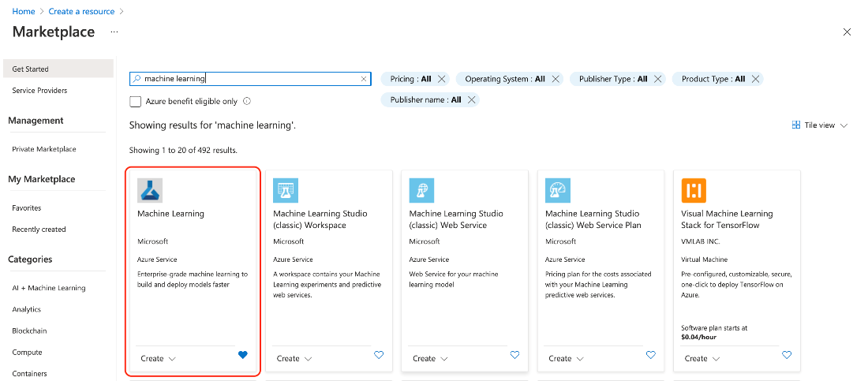Click the Machine Learning flask icon
Screen dimensions: 868x381
[150, 191]
